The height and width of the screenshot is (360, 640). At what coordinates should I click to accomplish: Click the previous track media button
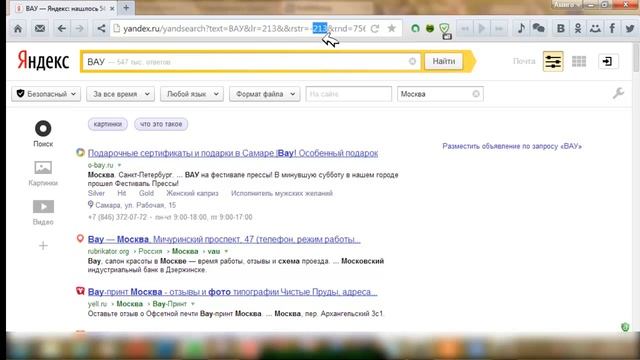click(464, 29)
